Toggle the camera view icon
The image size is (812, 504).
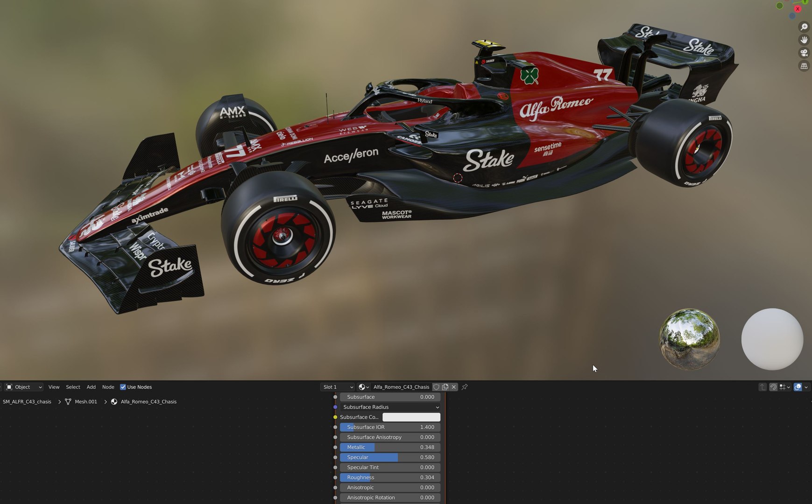[x=804, y=53]
